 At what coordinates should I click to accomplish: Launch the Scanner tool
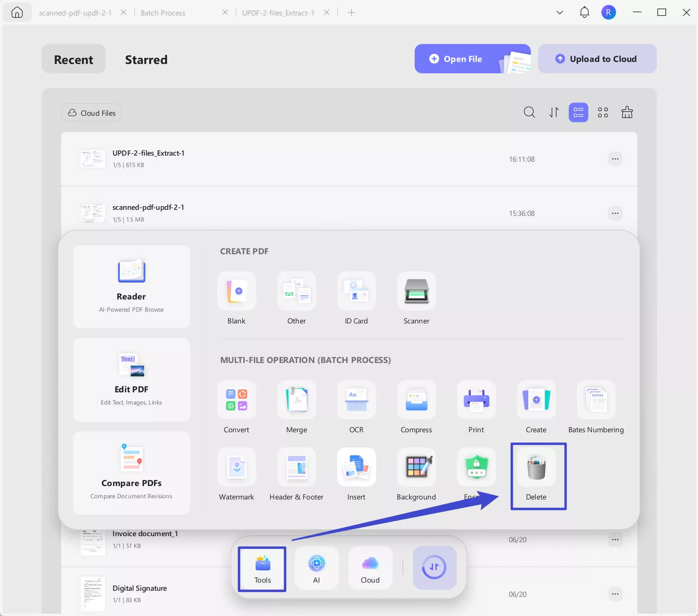click(x=416, y=291)
